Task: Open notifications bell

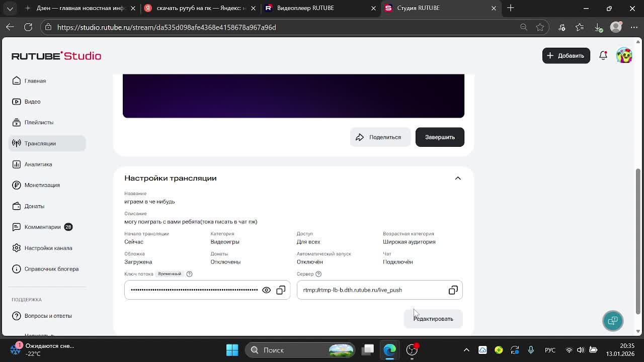Action: click(x=603, y=56)
